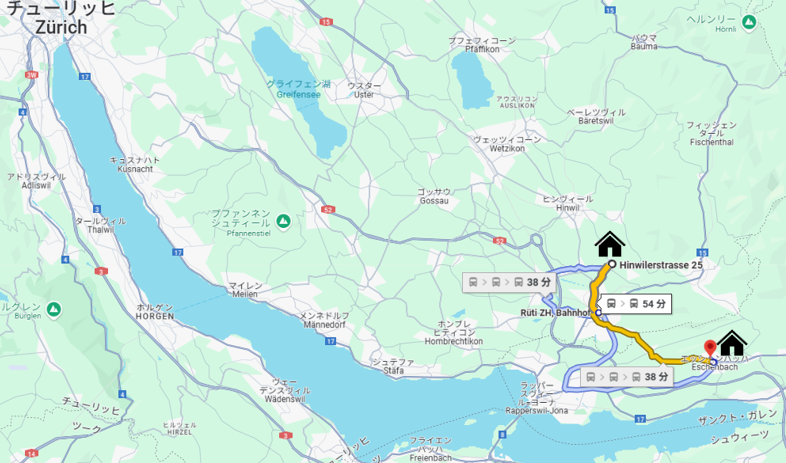Select the 54 分 transit route label
Screen dimensions: 786x463
tap(636, 304)
